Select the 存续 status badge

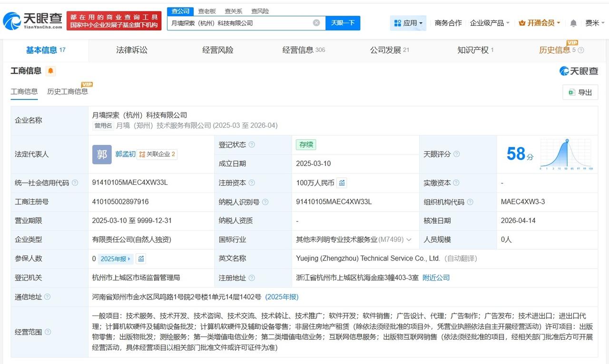(x=305, y=144)
